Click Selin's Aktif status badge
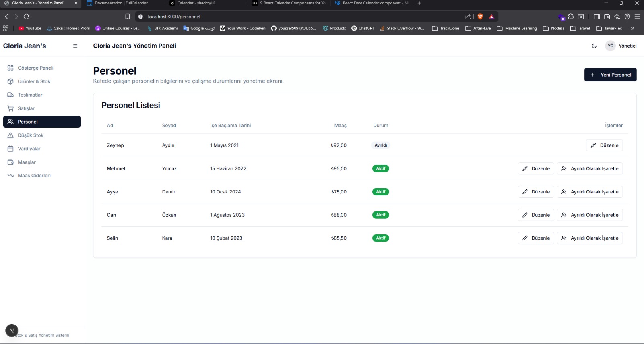 point(381,238)
